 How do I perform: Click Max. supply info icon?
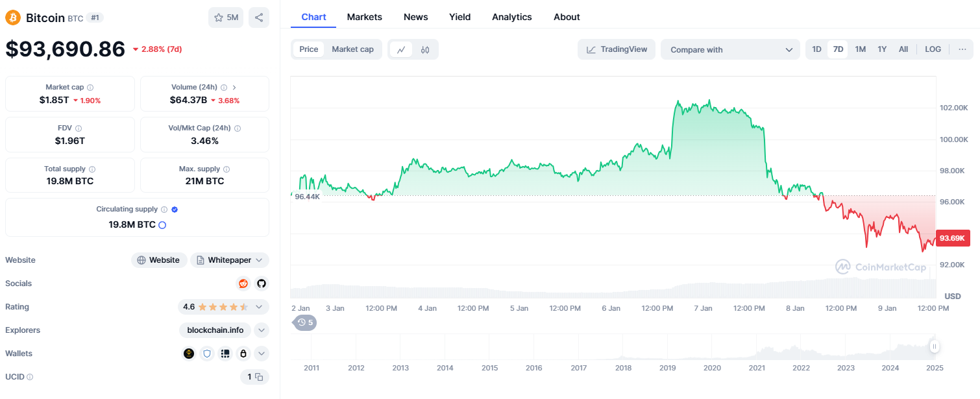(x=226, y=169)
